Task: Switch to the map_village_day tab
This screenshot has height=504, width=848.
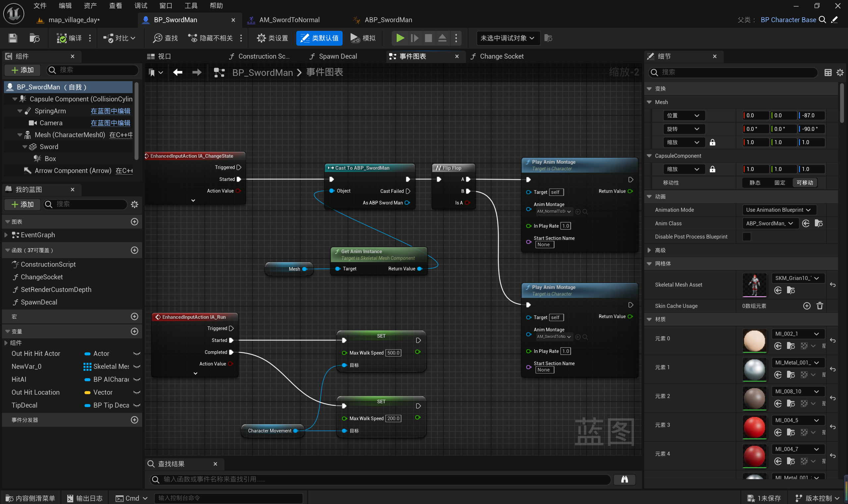Action: (74, 20)
